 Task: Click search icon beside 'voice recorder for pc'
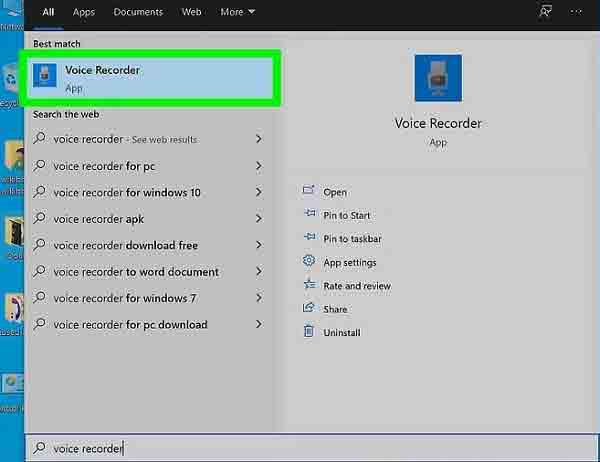(39, 166)
